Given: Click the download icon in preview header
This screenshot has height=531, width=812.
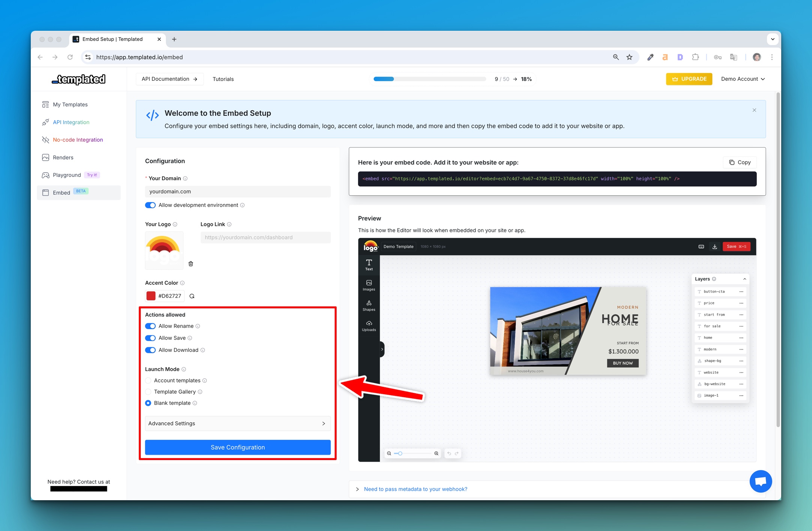Looking at the screenshot, I should click(x=714, y=247).
